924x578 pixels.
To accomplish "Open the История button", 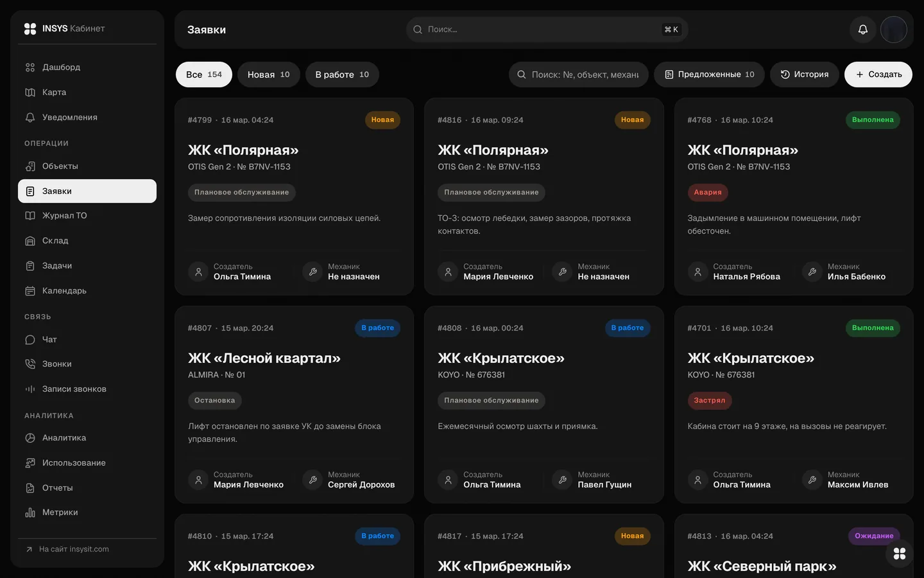I will [x=805, y=74].
